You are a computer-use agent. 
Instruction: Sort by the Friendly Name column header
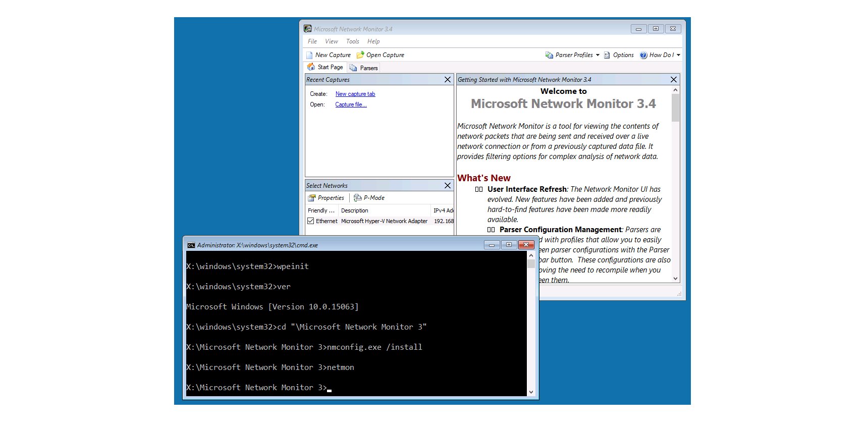pos(321,210)
